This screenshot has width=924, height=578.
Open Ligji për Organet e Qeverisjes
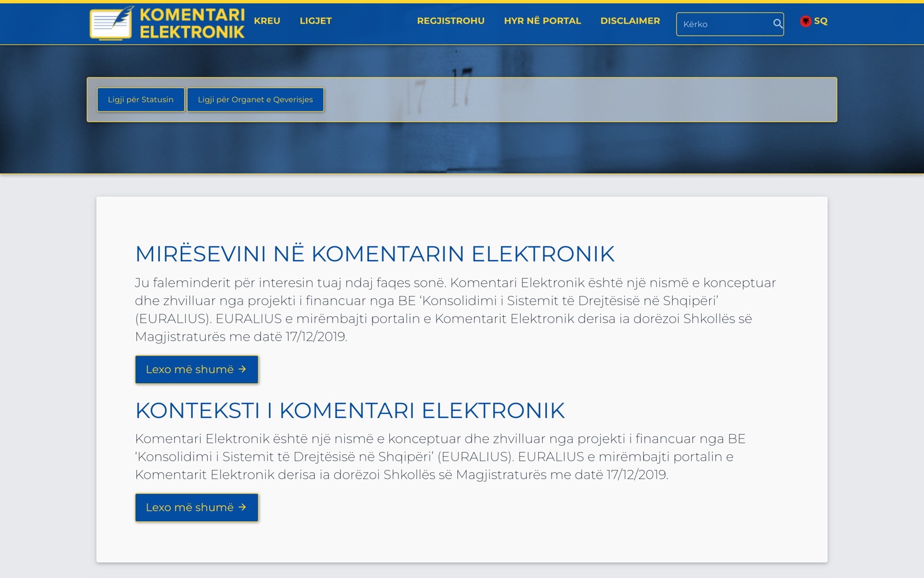click(255, 99)
